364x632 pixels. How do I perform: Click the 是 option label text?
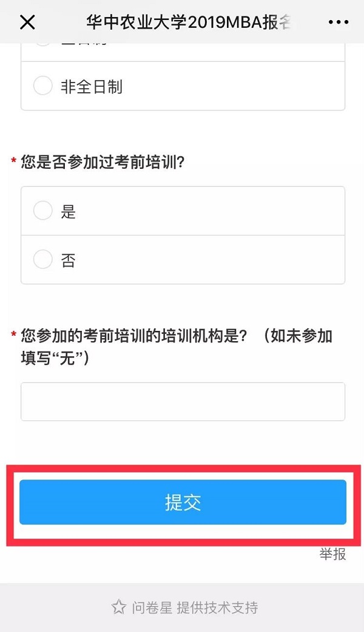coord(68,211)
